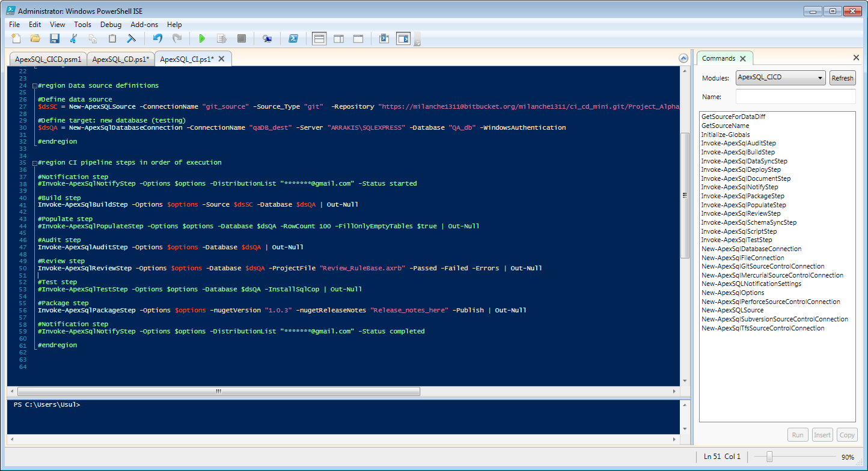Switch to ApexSQL_CICD.psm1 tab

click(x=49, y=59)
